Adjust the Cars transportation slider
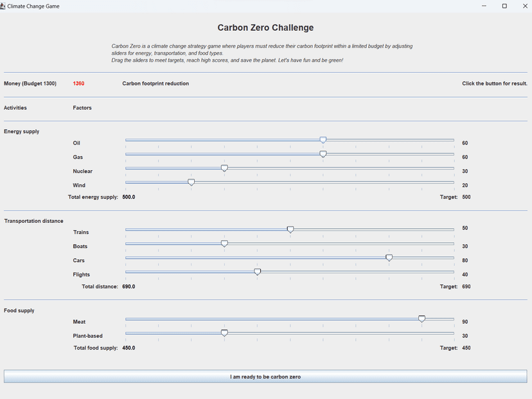The width and height of the screenshot is (532, 399). 389,257
